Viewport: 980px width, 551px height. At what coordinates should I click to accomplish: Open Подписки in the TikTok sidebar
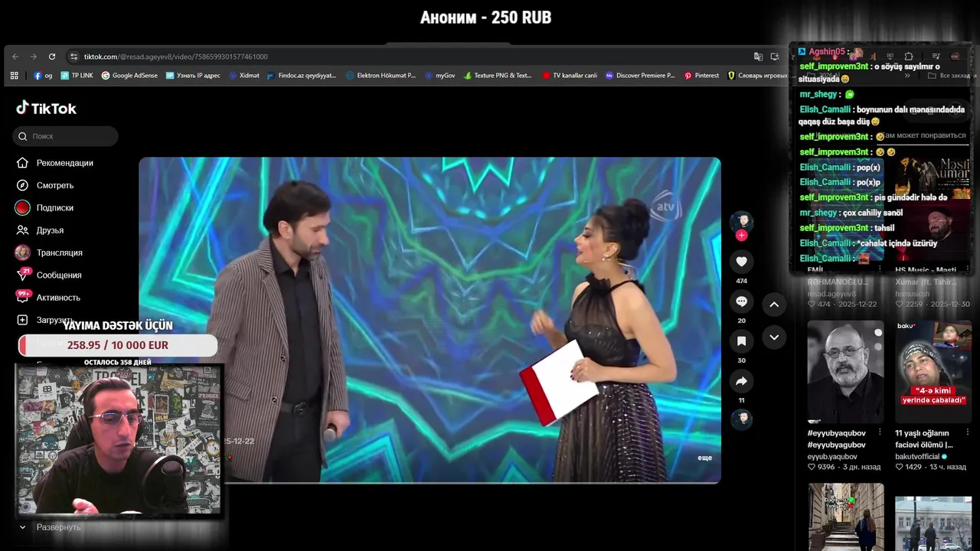(44, 207)
